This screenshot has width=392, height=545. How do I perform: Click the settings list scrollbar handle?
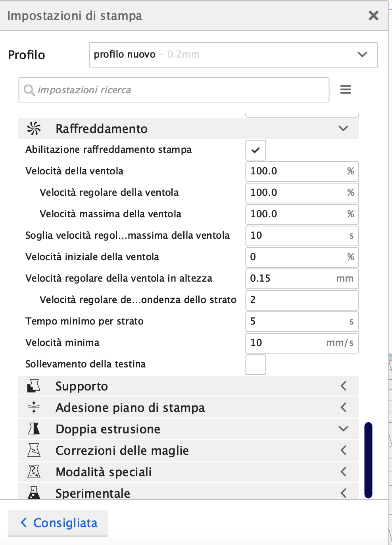(x=368, y=460)
